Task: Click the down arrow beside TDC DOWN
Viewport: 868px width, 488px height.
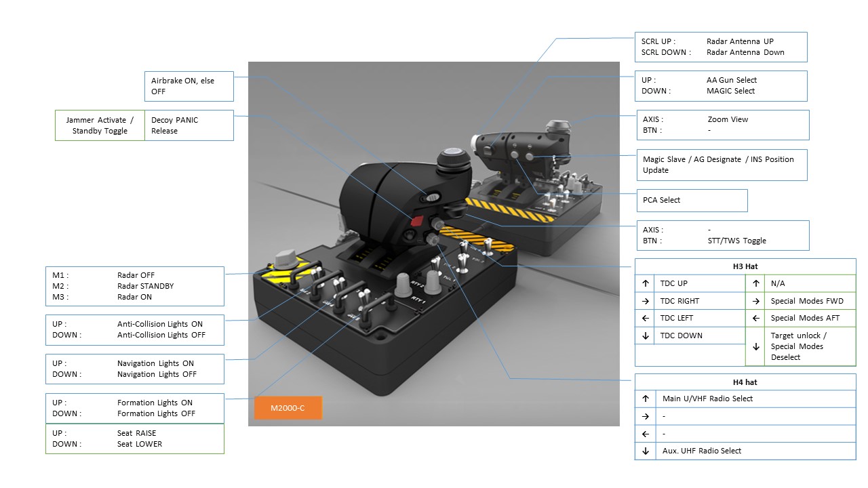Action: click(x=646, y=335)
